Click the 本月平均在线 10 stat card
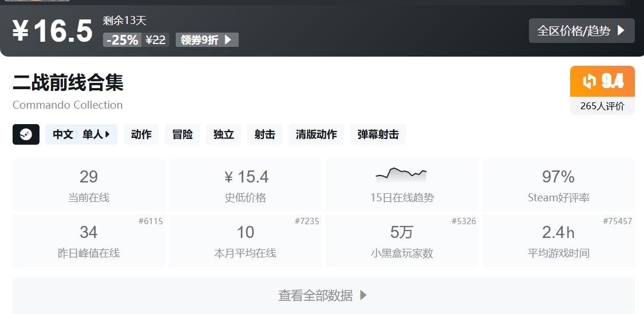644x314 pixels. tap(245, 241)
